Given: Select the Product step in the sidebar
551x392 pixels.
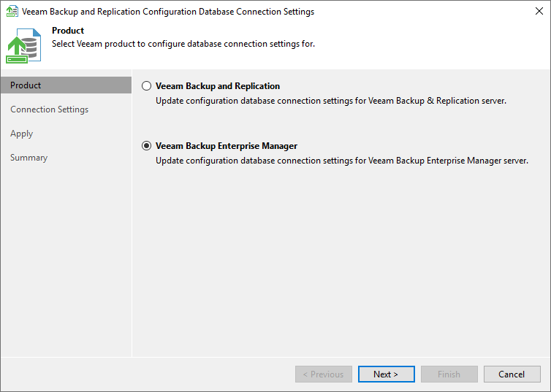Looking at the screenshot, I should [26, 85].
